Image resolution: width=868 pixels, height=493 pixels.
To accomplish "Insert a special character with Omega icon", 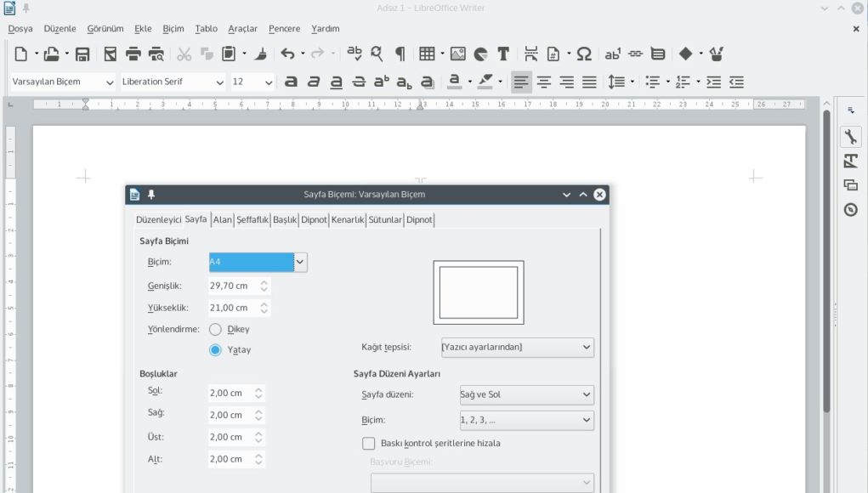I will click(584, 54).
